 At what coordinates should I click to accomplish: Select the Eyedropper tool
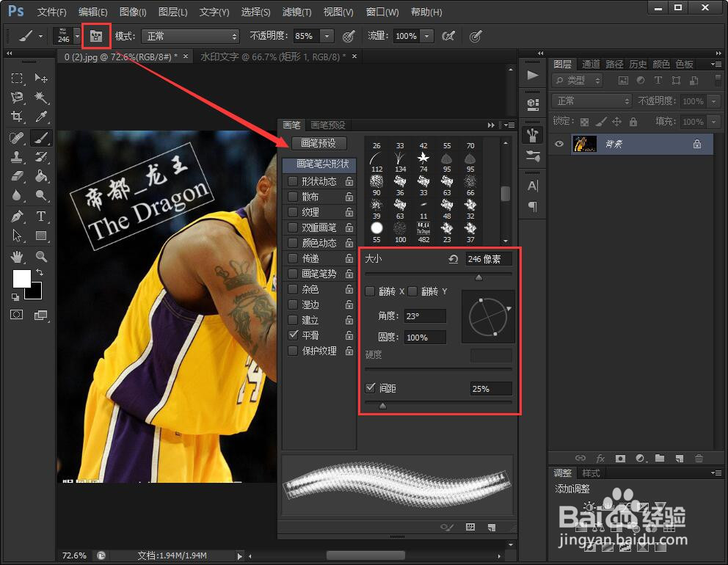pyautogui.click(x=41, y=117)
